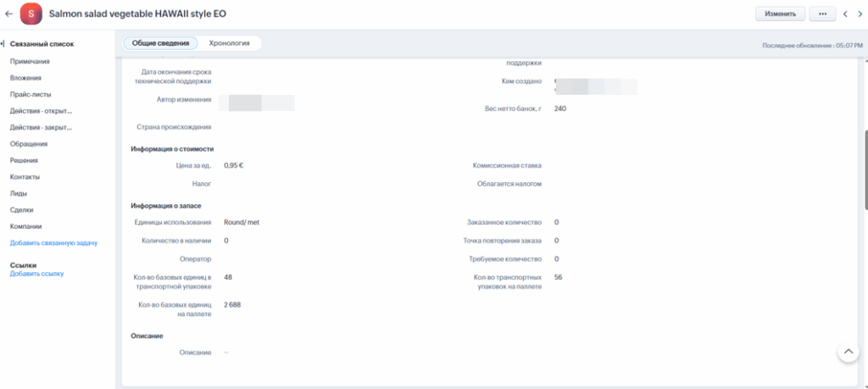Click the back arrow icon
Screen dimensions: 868x389
click(8, 14)
